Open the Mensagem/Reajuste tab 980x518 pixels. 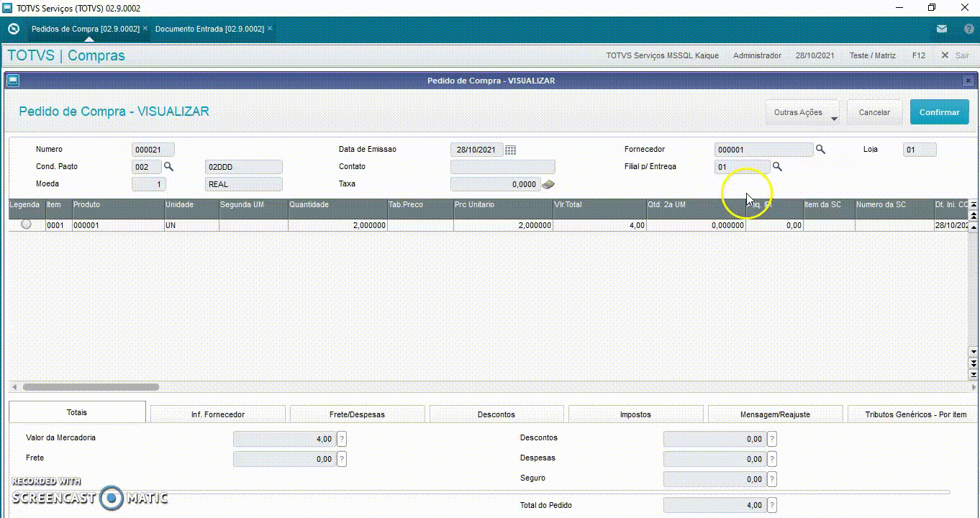775,414
